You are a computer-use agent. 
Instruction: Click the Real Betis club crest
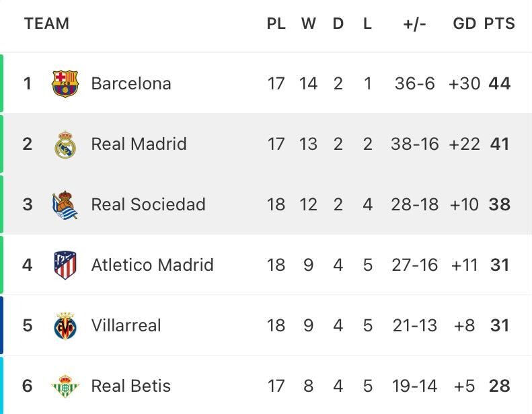(65, 386)
